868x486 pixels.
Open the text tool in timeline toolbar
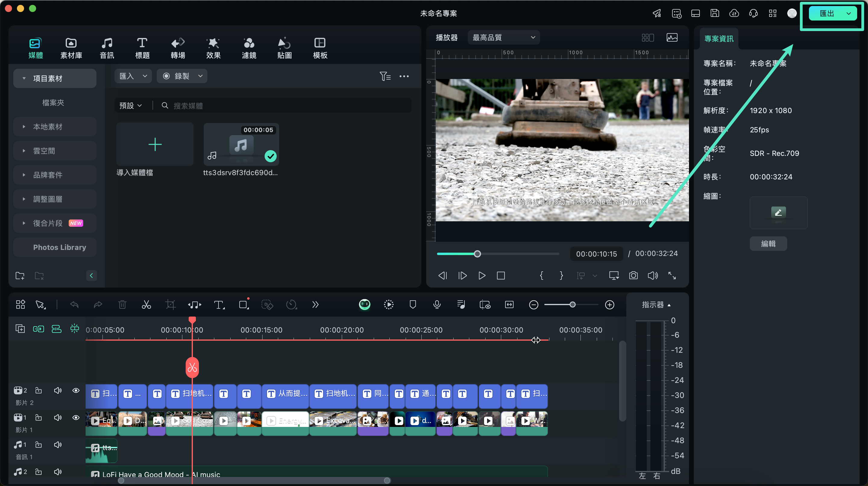pos(219,305)
